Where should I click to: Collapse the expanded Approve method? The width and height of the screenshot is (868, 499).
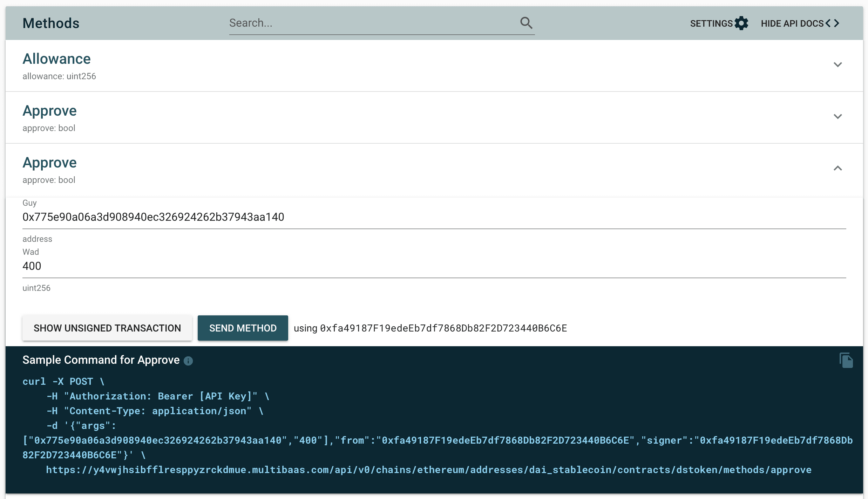[x=838, y=169]
